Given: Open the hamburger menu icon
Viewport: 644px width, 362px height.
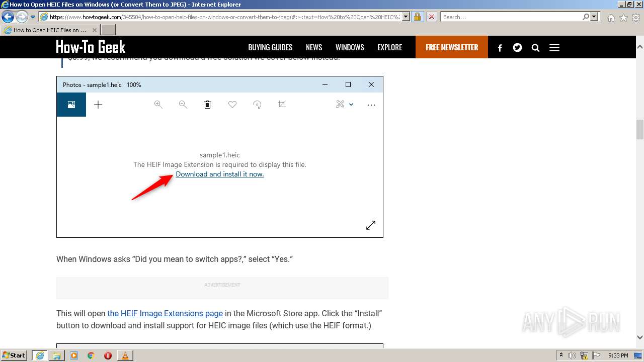Looking at the screenshot, I should pyautogui.click(x=554, y=48).
